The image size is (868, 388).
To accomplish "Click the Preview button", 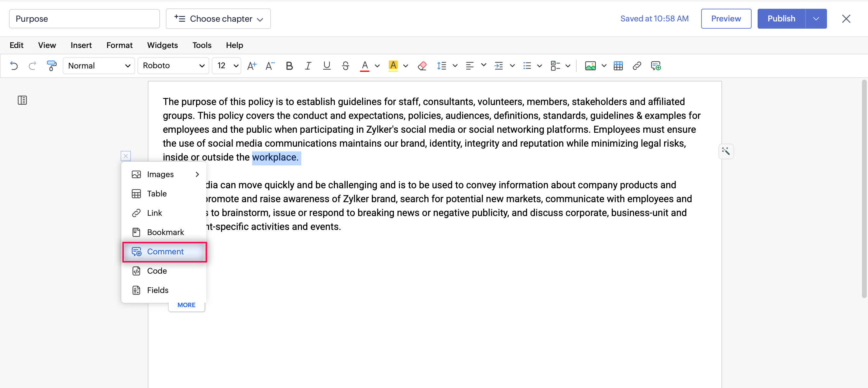I will (726, 19).
